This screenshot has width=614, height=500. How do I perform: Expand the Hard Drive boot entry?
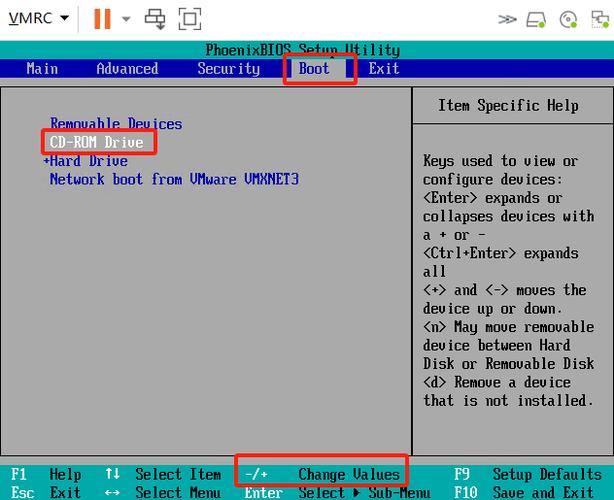89,161
